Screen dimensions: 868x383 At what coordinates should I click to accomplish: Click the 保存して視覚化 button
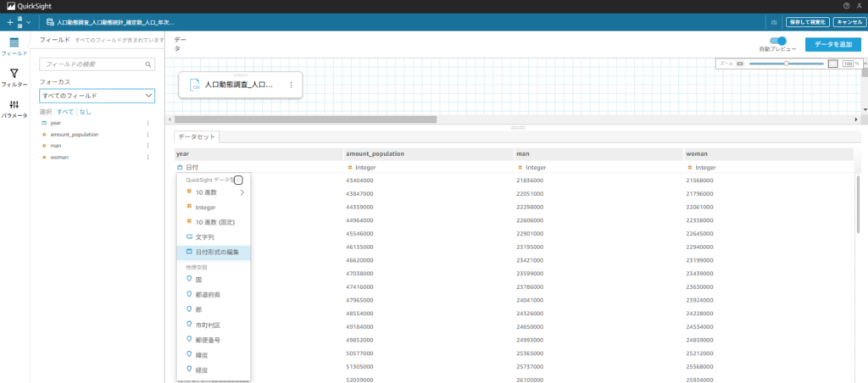[807, 22]
